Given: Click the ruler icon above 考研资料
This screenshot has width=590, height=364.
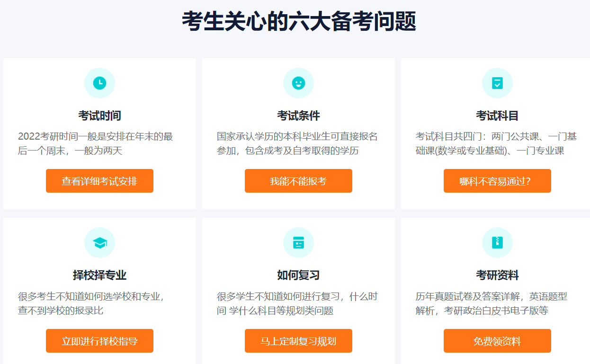Looking at the screenshot, I should click(497, 242).
